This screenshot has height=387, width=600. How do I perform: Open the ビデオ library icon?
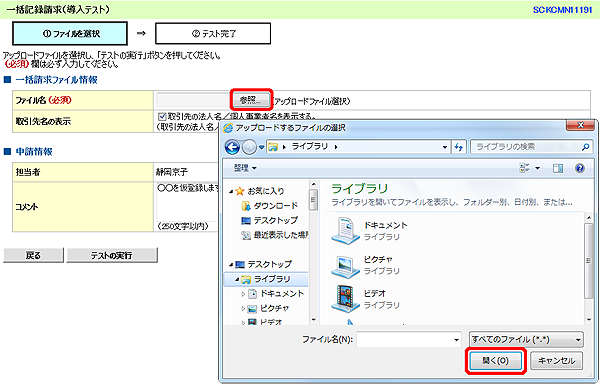click(x=345, y=299)
